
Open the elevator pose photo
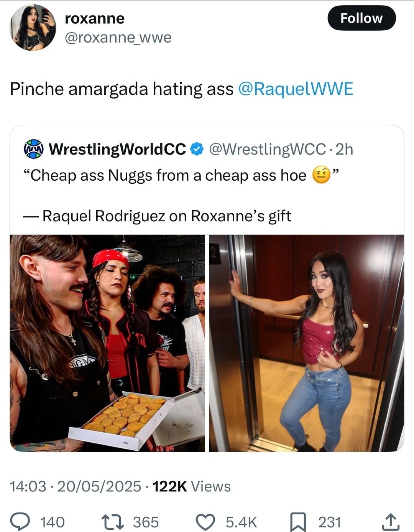tap(307, 343)
